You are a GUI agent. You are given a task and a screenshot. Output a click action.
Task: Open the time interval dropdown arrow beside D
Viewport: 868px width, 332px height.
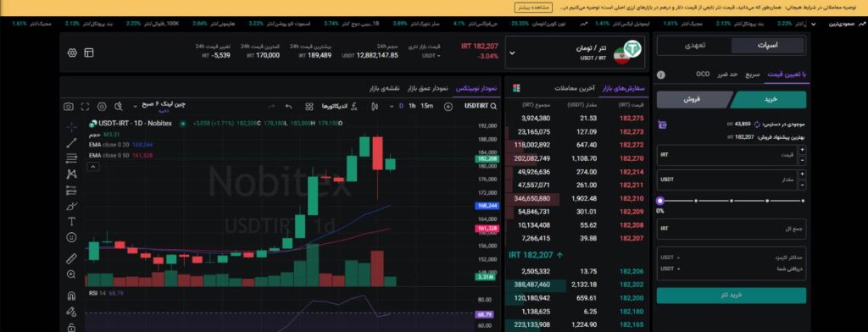(x=392, y=106)
